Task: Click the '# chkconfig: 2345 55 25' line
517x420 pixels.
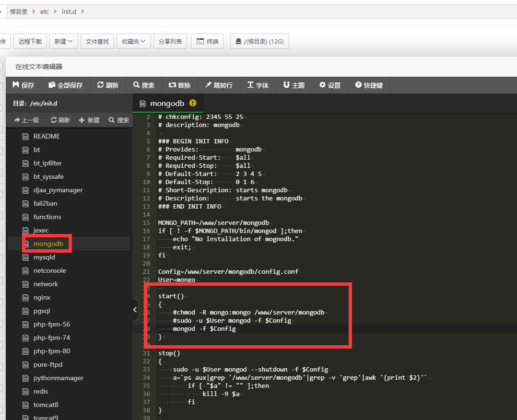Action: pos(200,117)
